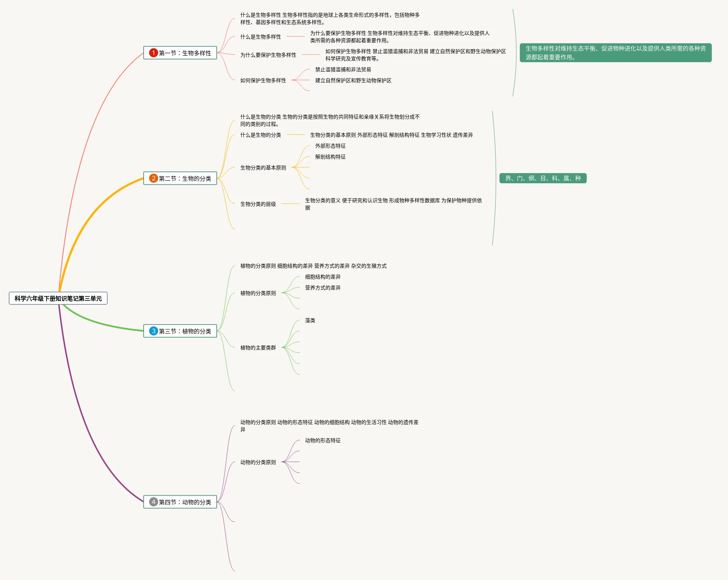Select the note 禁止滥猎滥捕和非法贸易
The image size is (728, 580).
[x=343, y=69]
